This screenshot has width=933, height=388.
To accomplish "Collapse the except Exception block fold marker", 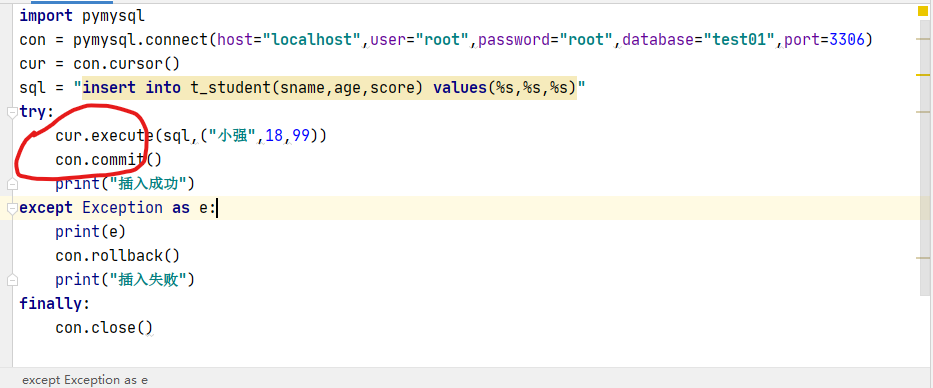I will pyautogui.click(x=11, y=208).
